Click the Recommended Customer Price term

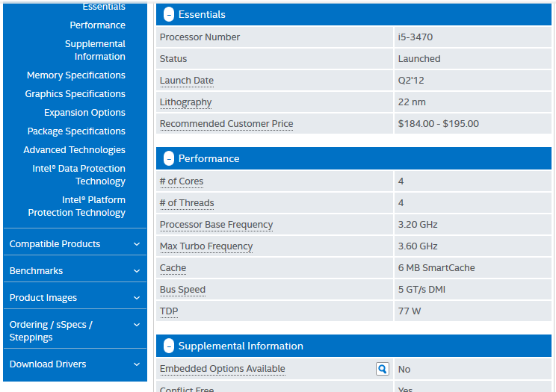tap(226, 124)
